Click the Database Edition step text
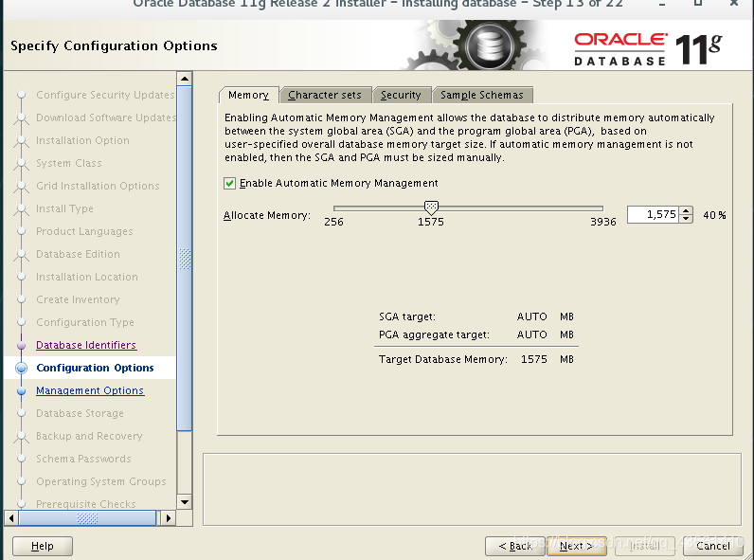The width and height of the screenshot is (754, 560). pos(78,254)
